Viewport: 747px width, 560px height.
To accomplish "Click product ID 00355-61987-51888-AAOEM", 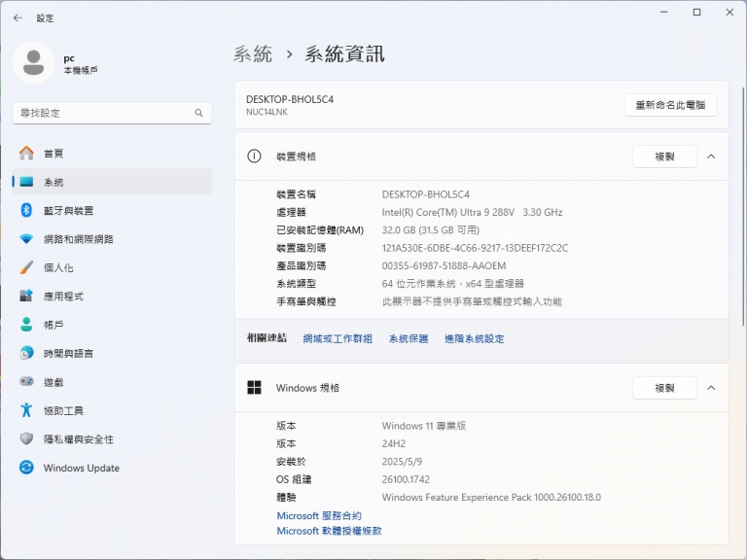I will coord(444,265).
